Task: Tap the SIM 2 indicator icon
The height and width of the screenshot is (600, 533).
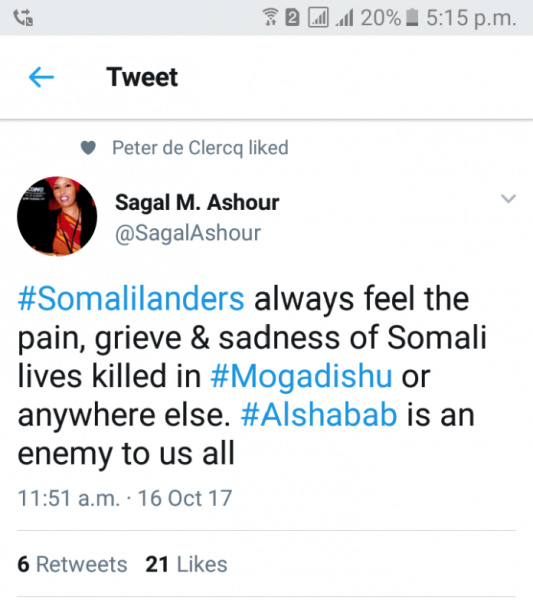Action: click(292, 18)
